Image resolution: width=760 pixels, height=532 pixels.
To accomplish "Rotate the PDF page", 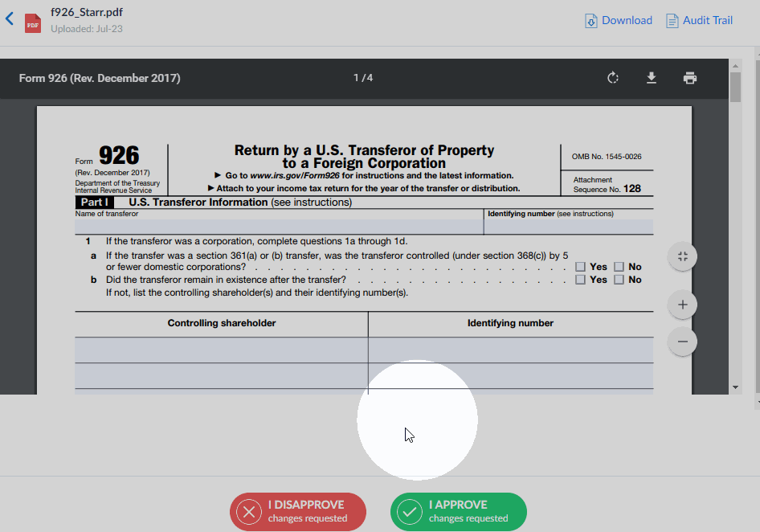I will pyautogui.click(x=613, y=78).
